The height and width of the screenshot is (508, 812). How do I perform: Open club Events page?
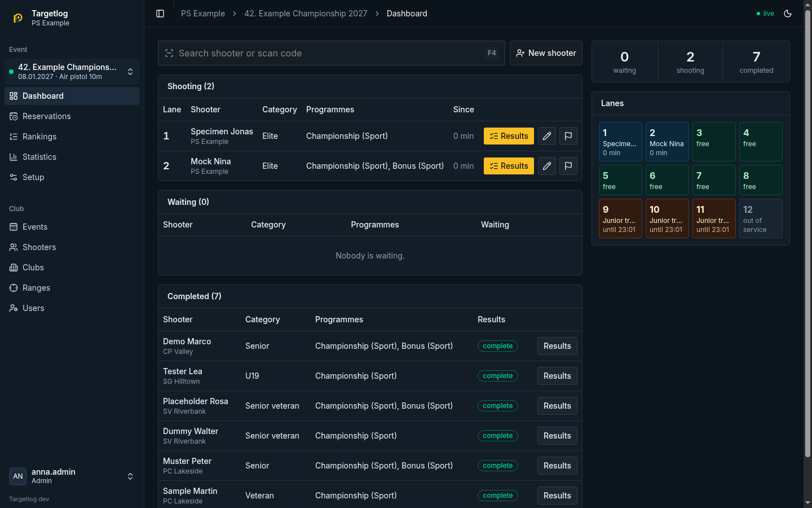(72, 227)
